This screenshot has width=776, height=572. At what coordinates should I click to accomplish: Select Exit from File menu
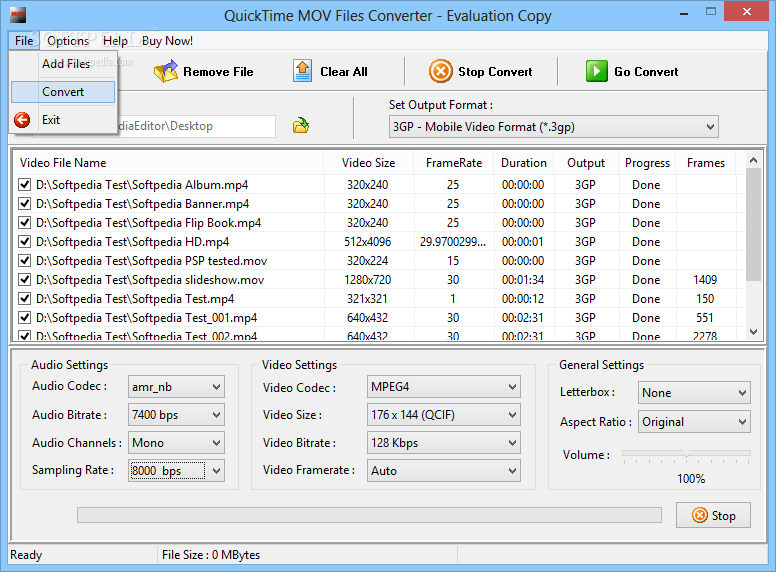point(63,120)
